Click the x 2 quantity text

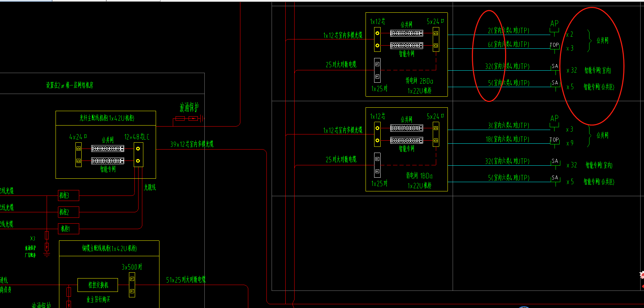[570, 35]
